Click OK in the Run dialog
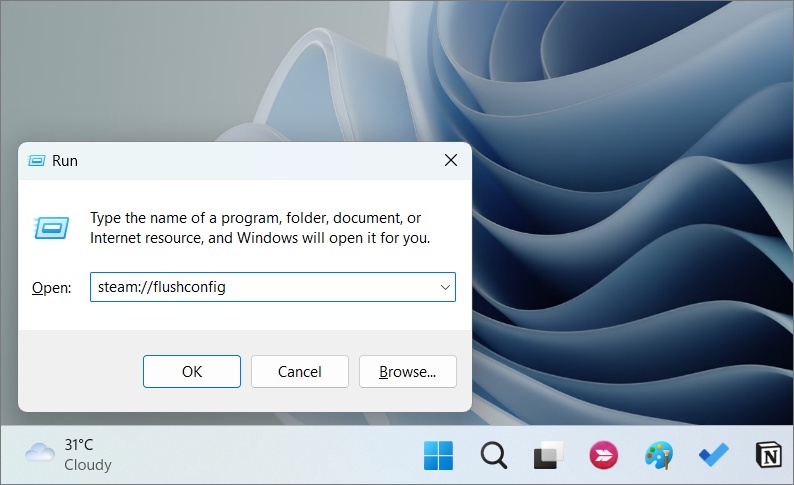This screenshot has height=485, width=794. (x=191, y=372)
